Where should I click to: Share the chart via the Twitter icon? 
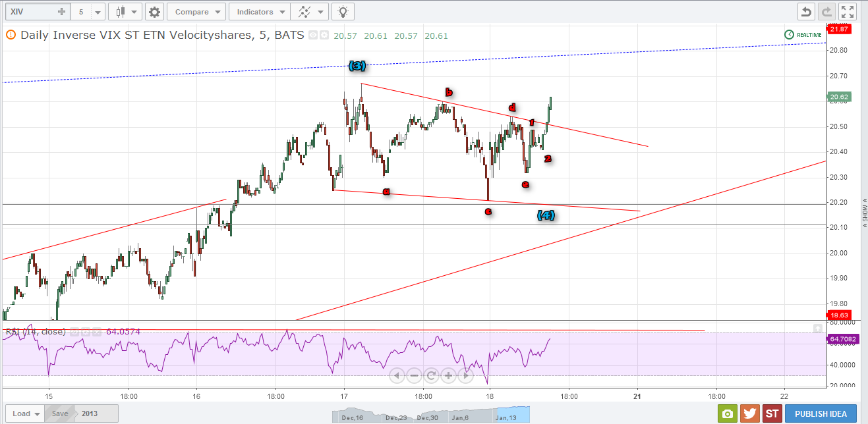click(749, 413)
